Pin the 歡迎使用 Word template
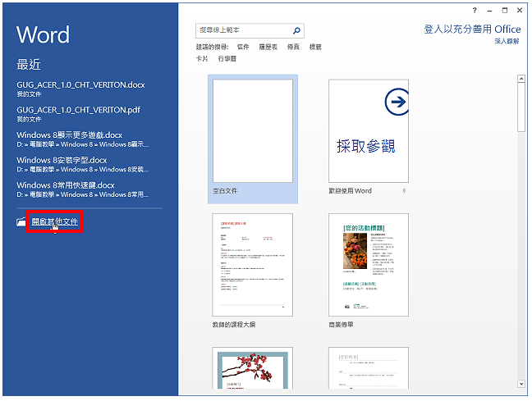 (x=404, y=191)
